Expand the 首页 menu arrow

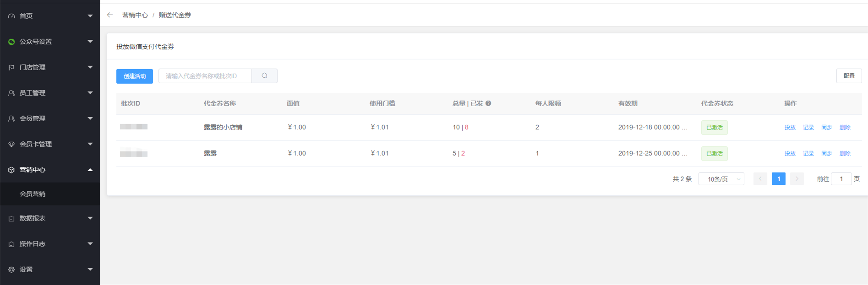90,16
